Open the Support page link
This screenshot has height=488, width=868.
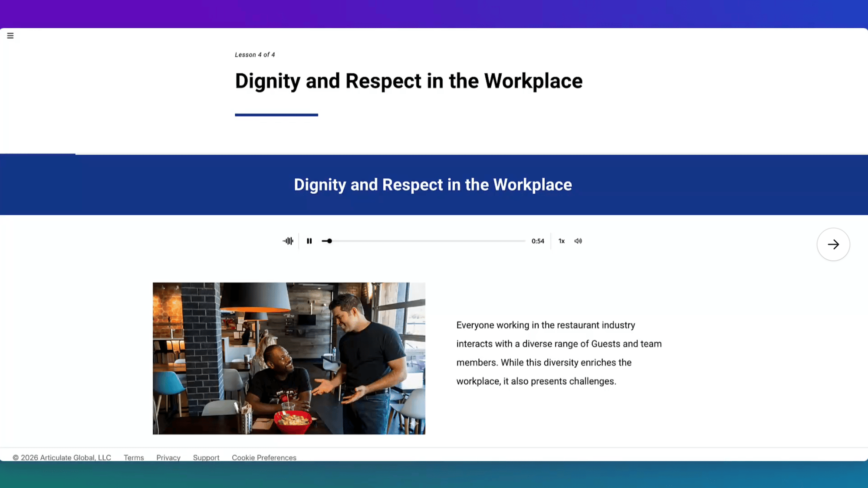[x=206, y=458]
